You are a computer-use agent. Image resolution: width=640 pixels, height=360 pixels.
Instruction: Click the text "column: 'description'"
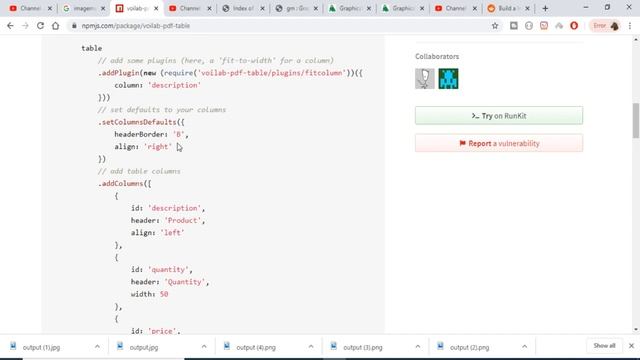pyautogui.click(x=158, y=85)
